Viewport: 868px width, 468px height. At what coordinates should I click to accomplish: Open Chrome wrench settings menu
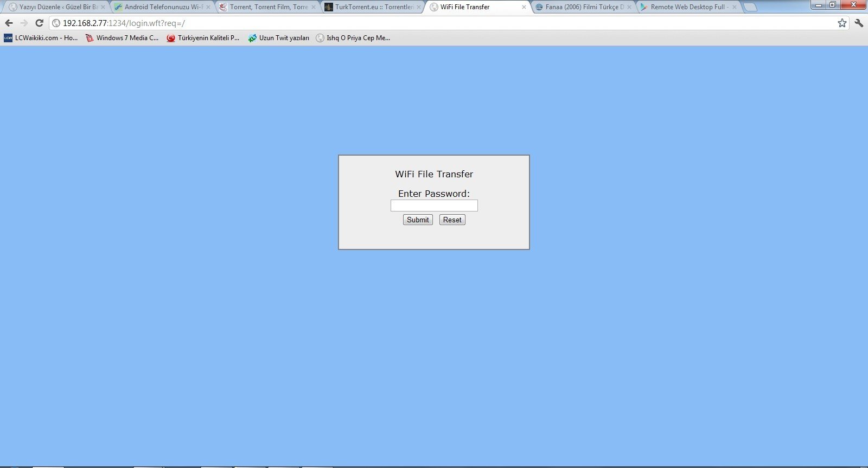859,23
